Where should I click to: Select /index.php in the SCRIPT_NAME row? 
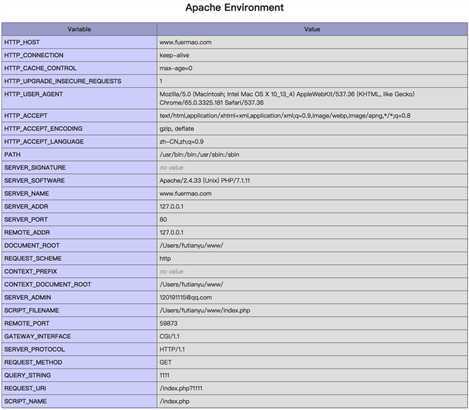174,402
